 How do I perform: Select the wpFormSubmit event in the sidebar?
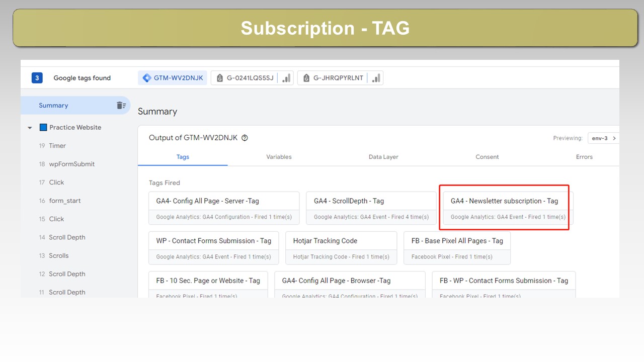(x=71, y=164)
